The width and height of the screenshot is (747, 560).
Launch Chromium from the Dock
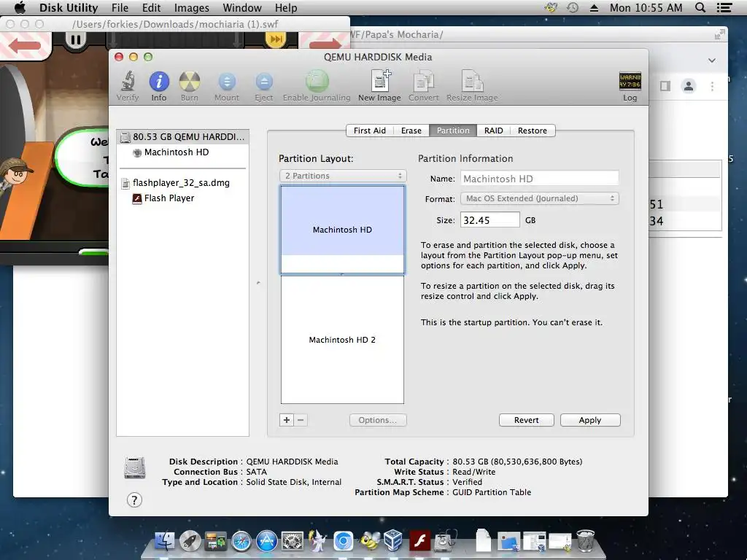click(x=343, y=542)
